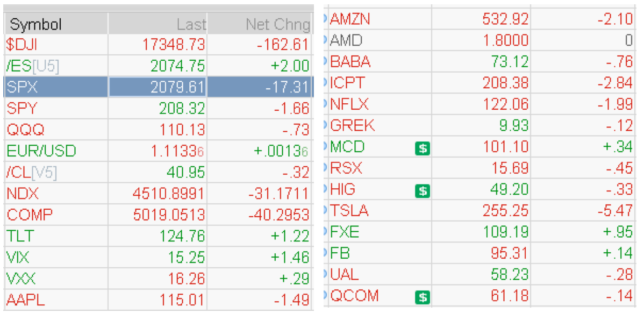Viewport: 644px width, 313px height.
Task: Click the BABA last price 73.12
Action: click(x=510, y=62)
